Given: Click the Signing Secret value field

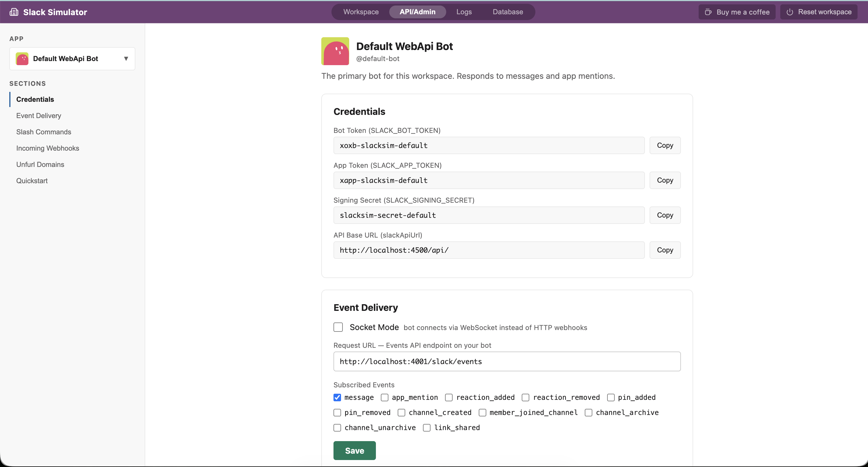Looking at the screenshot, I should pyautogui.click(x=489, y=215).
